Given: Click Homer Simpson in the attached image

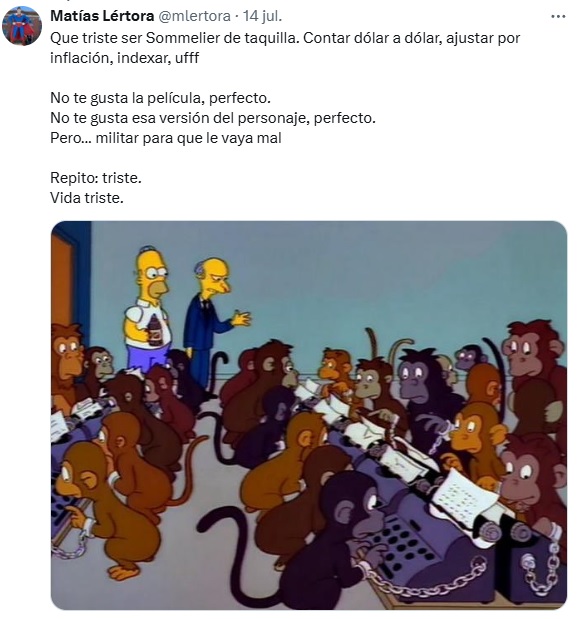Looking at the screenshot, I should point(150,310).
